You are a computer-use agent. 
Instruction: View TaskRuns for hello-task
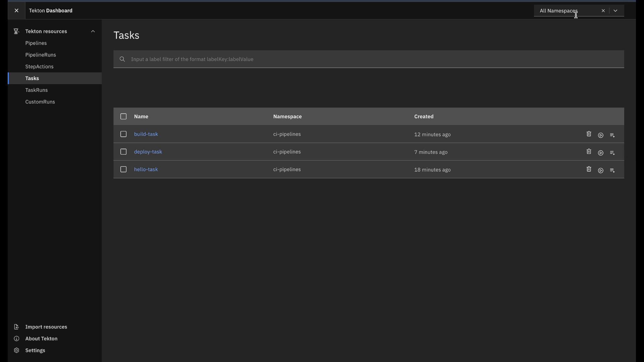pyautogui.click(x=612, y=171)
